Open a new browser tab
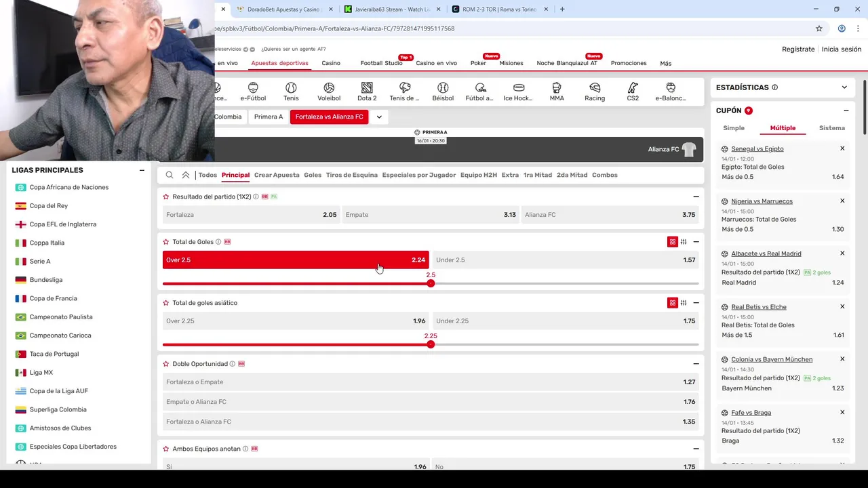The height and width of the screenshot is (488, 868). tap(562, 9)
